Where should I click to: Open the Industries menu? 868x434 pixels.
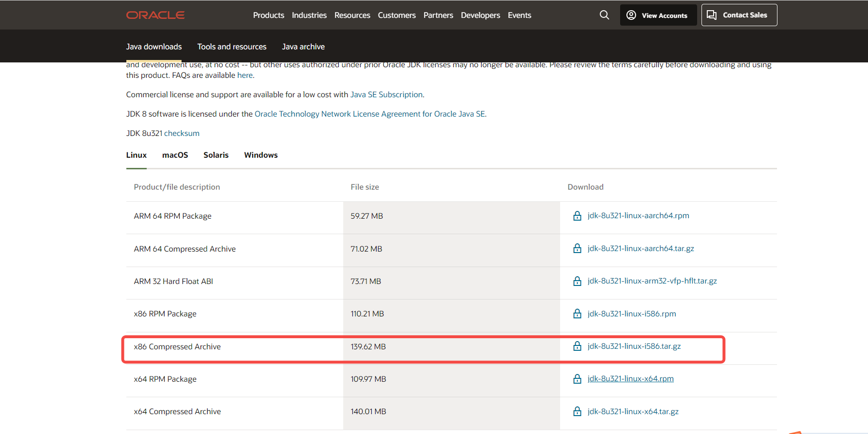pyautogui.click(x=309, y=15)
